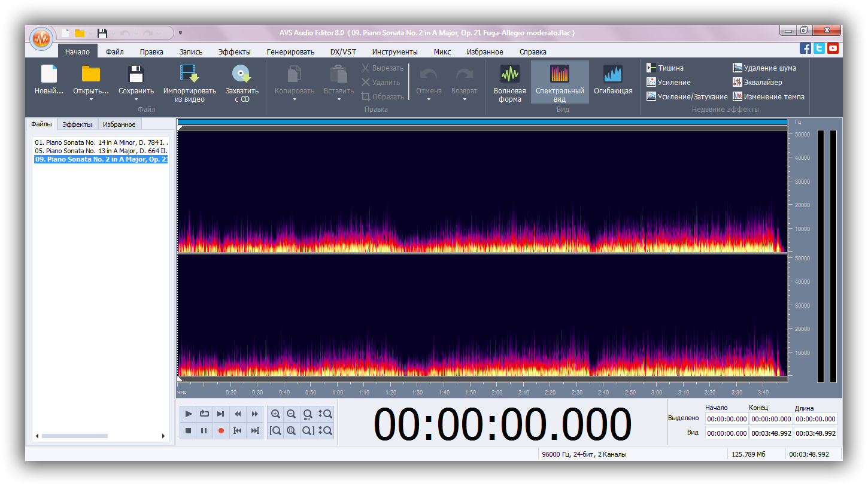Zoom to selection end
This screenshot has width=868, height=486.
point(308,430)
